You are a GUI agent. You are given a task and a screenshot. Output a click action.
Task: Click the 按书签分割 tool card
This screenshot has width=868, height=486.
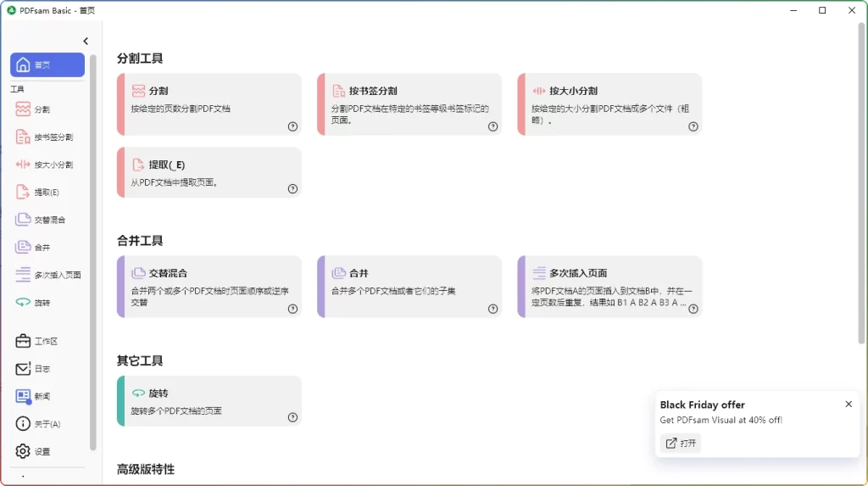coord(409,104)
